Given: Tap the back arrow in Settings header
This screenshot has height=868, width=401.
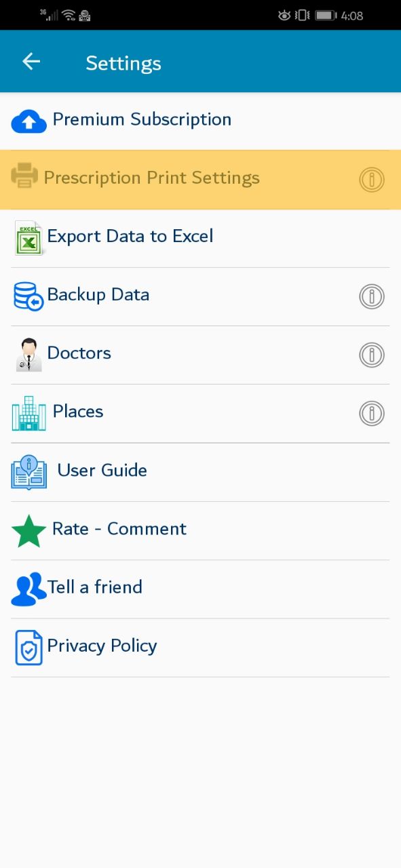Looking at the screenshot, I should (31, 62).
